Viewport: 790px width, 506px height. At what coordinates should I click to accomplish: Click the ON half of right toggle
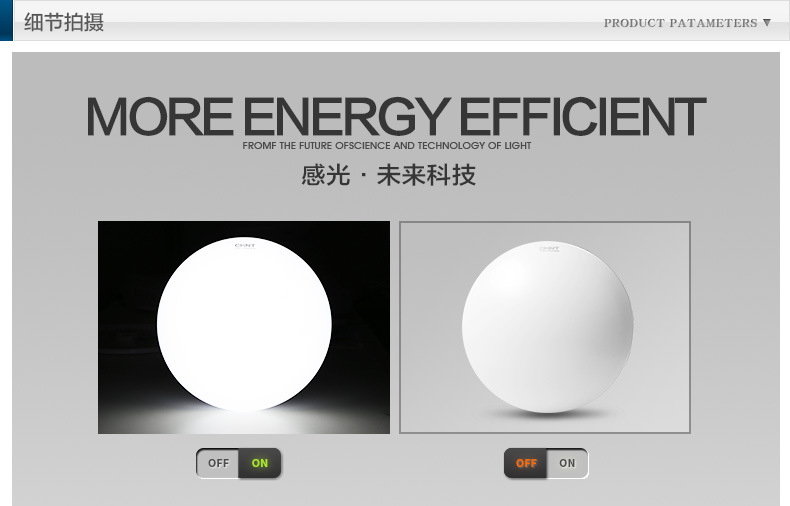(567, 463)
